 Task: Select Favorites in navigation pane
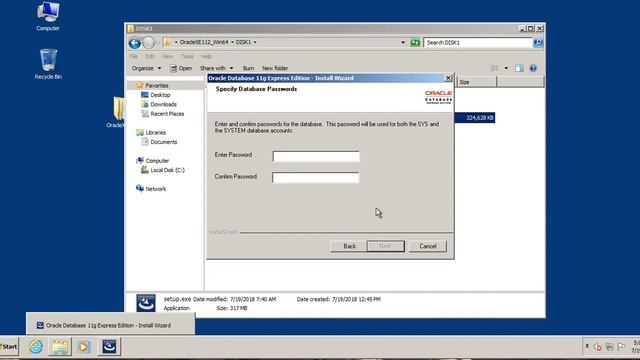coord(157,85)
